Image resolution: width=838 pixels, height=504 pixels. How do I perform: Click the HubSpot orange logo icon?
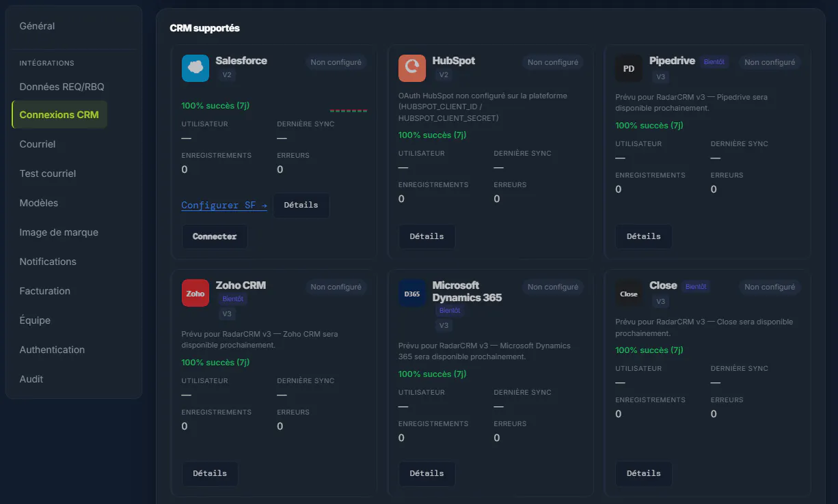point(412,68)
